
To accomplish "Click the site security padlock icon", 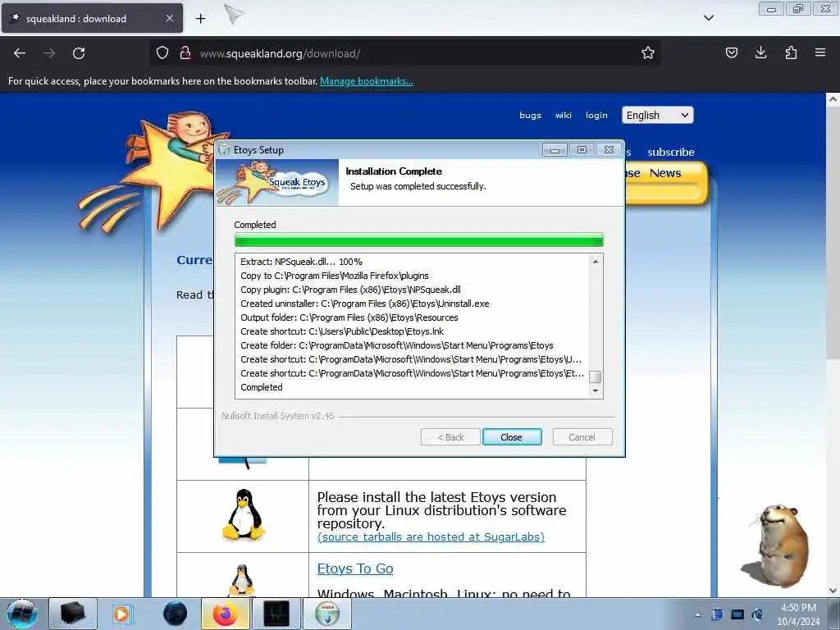I will click(x=185, y=53).
